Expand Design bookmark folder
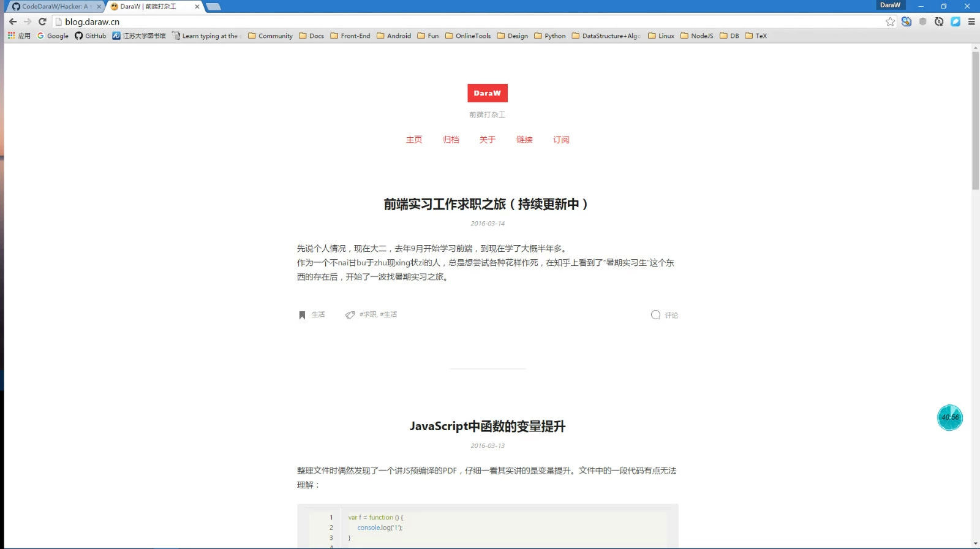The image size is (980, 549). point(512,36)
